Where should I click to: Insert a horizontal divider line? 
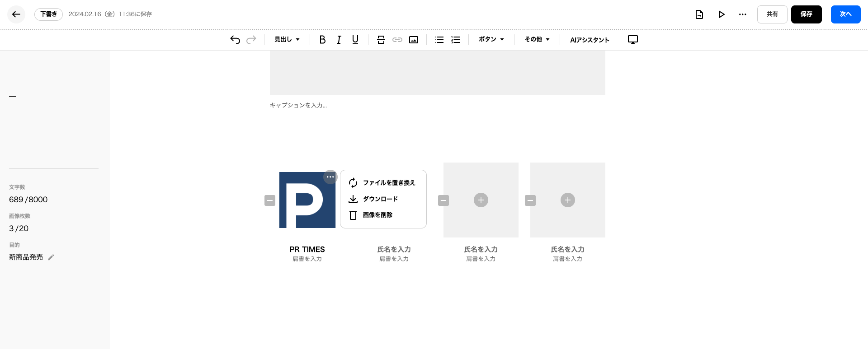tap(381, 40)
